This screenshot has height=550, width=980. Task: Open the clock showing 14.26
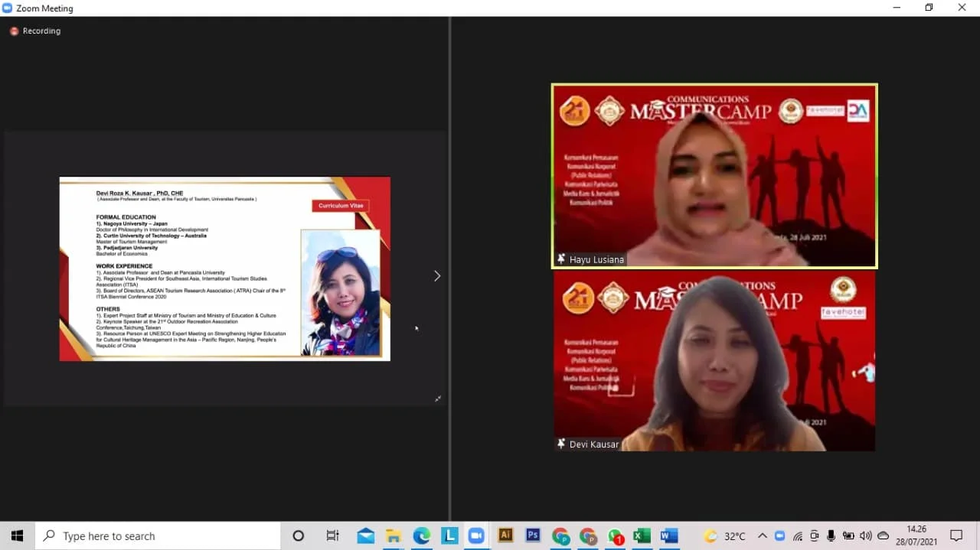(916, 535)
